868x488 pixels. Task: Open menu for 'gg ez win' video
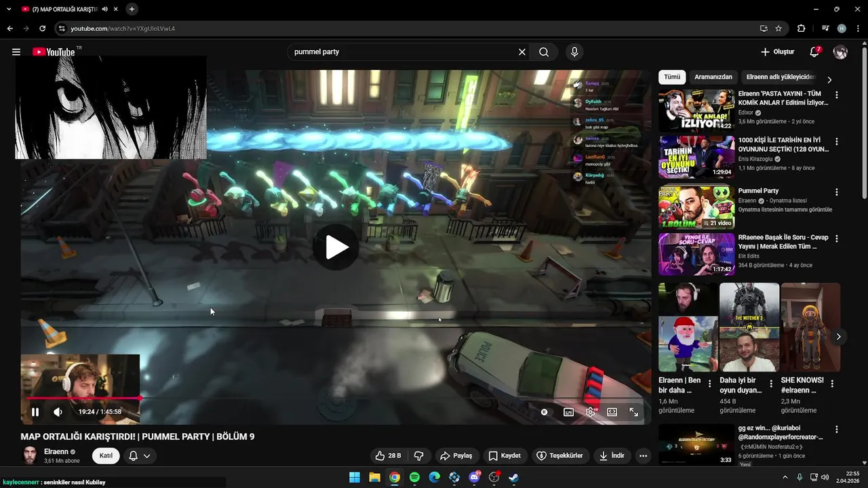pos(836,430)
